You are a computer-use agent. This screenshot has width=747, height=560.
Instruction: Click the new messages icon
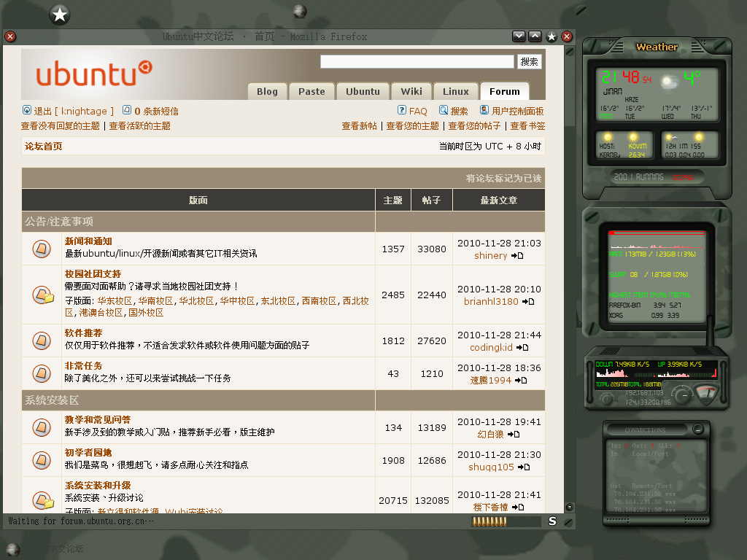[127, 110]
